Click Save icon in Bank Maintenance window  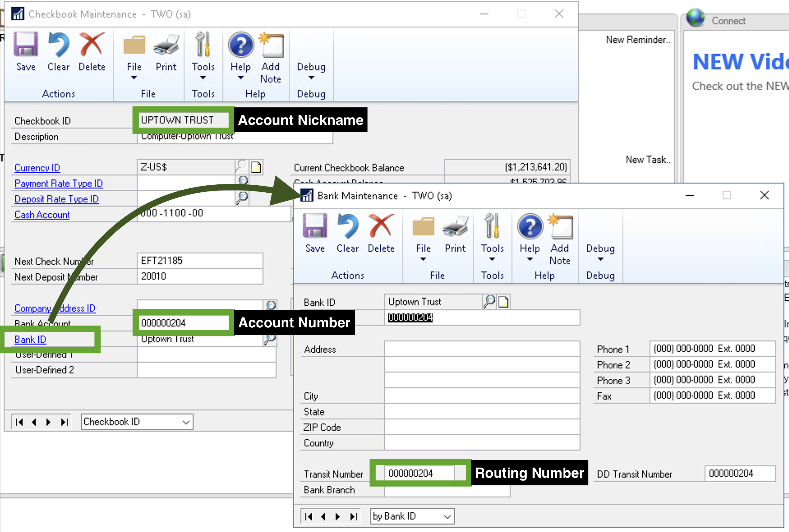315,226
